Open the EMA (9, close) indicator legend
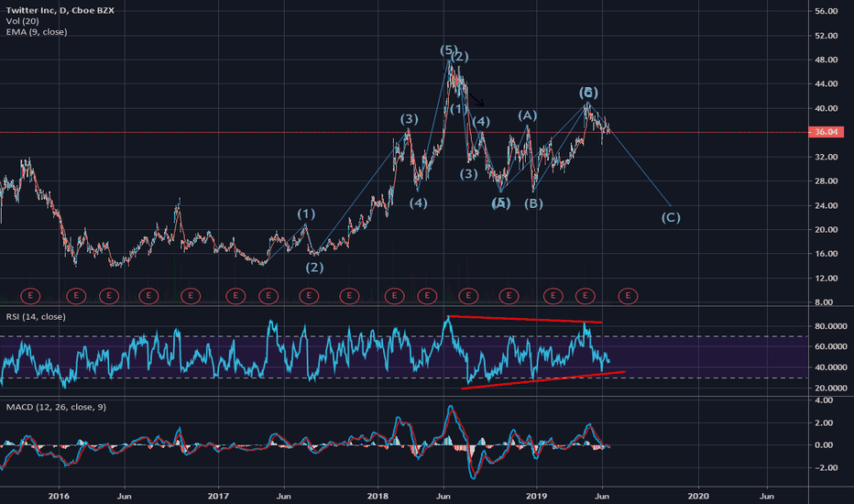 point(37,32)
